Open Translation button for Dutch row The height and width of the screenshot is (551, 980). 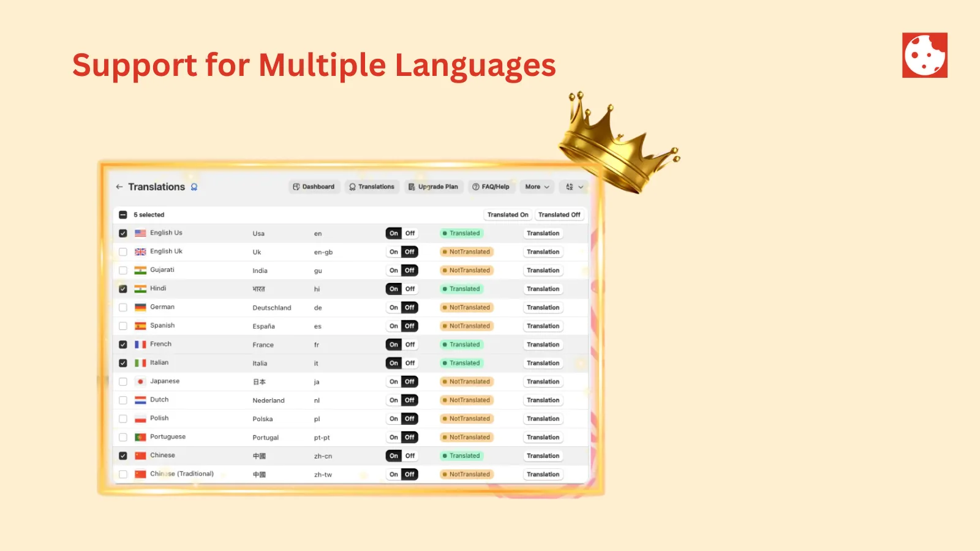pyautogui.click(x=543, y=400)
